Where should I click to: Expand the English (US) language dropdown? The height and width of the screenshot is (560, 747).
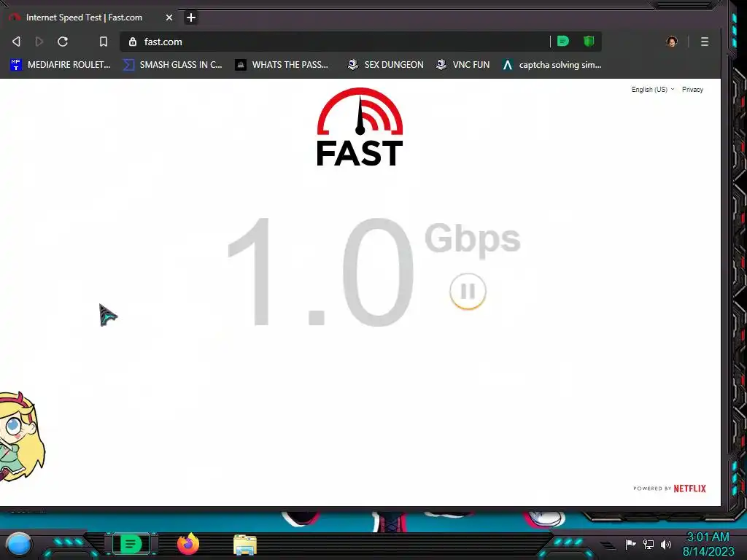click(x=653, y=90)
